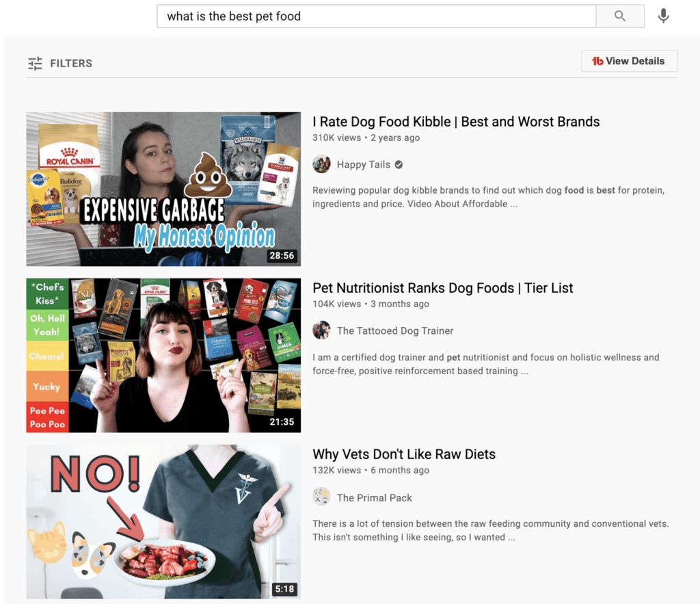Viewport: 700px width, 604px height.
Task: Click the View Details button
Action: click(629, 61)
